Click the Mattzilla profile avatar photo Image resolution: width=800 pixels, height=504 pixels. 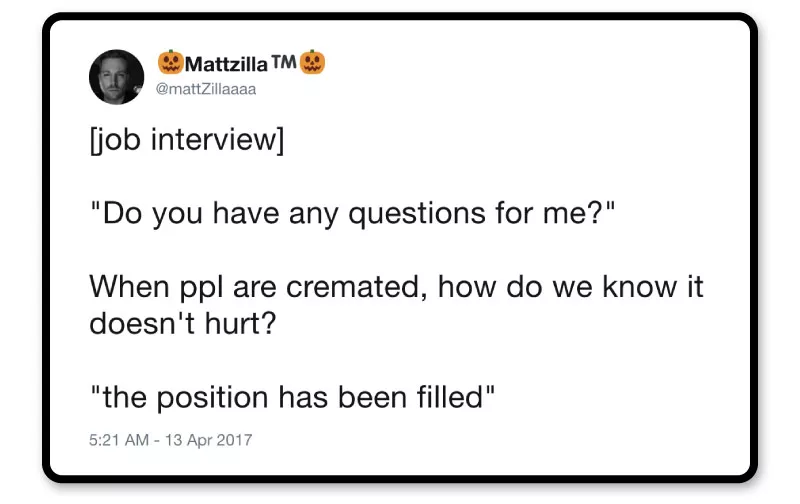(117, 76)
